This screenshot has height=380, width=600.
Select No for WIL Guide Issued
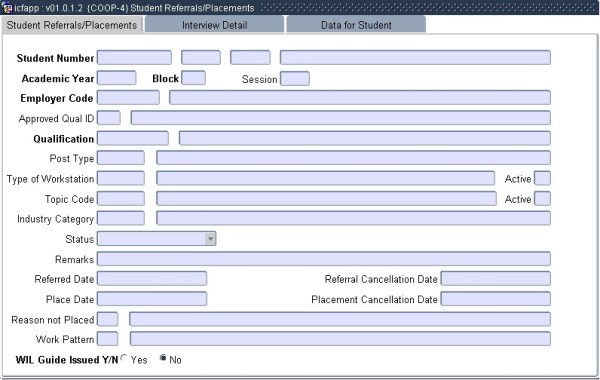163,359
